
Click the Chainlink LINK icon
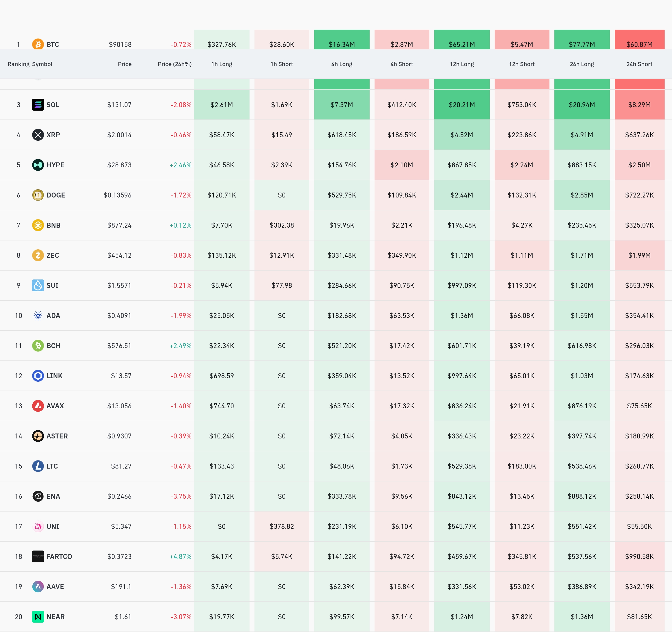[38, 375]
